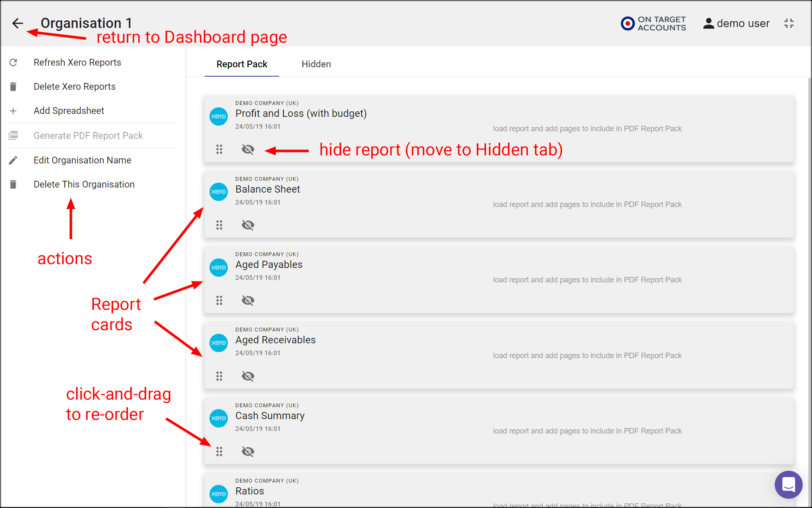Viewport: 812px width, 508px height.
Task: Click the PDF icon for Generate Report Pack
Action: [x=13, y=135]
